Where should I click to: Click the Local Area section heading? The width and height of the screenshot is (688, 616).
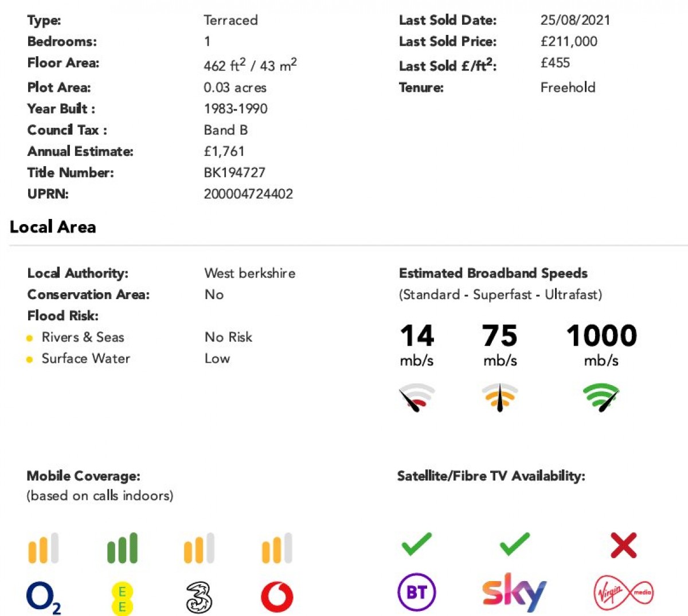click(53, 227)
